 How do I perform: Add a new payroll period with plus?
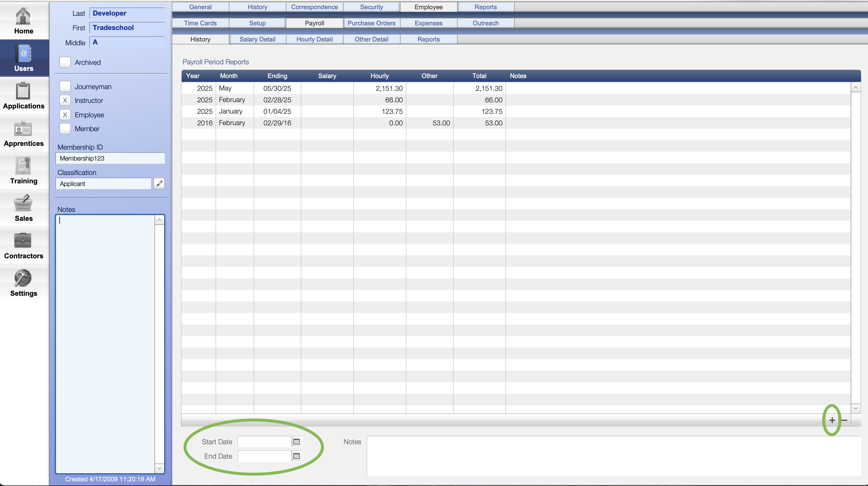click(832, 420)
